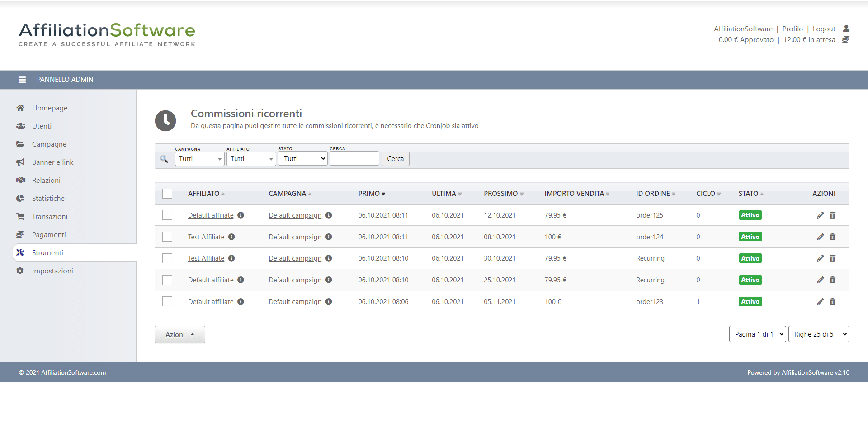Click the trash icon for order123 row

point(832,302)
